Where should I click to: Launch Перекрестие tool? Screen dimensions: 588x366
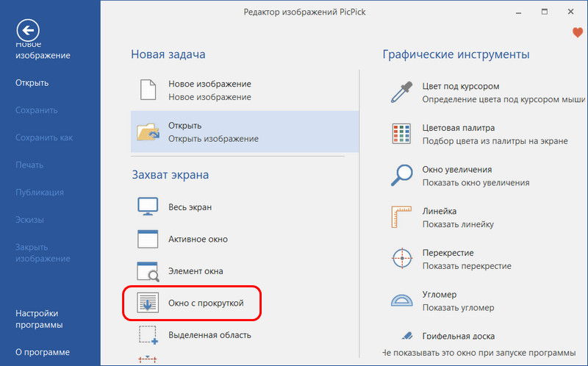pyautogui.click(x=448, y=253)
